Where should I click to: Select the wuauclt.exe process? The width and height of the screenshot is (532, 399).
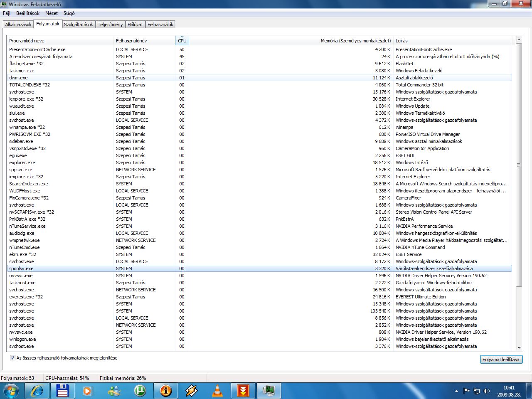260,106
